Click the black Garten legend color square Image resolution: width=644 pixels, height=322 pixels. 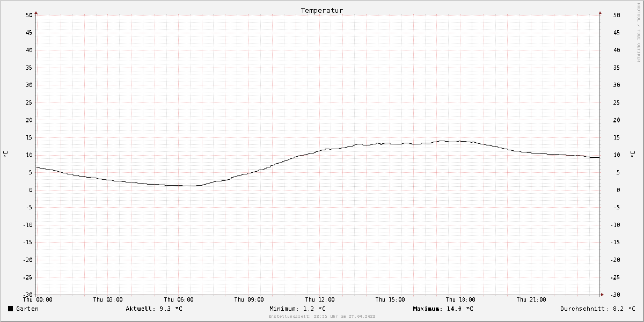tap(10, 309)
